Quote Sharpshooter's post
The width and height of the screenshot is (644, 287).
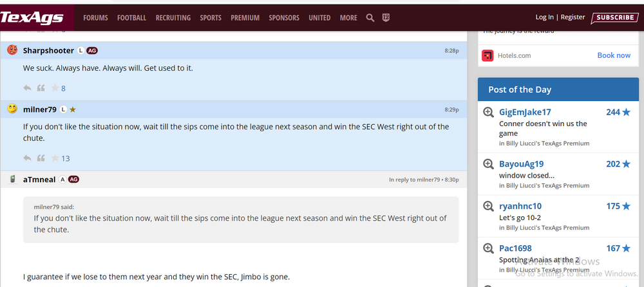point(41,88)
